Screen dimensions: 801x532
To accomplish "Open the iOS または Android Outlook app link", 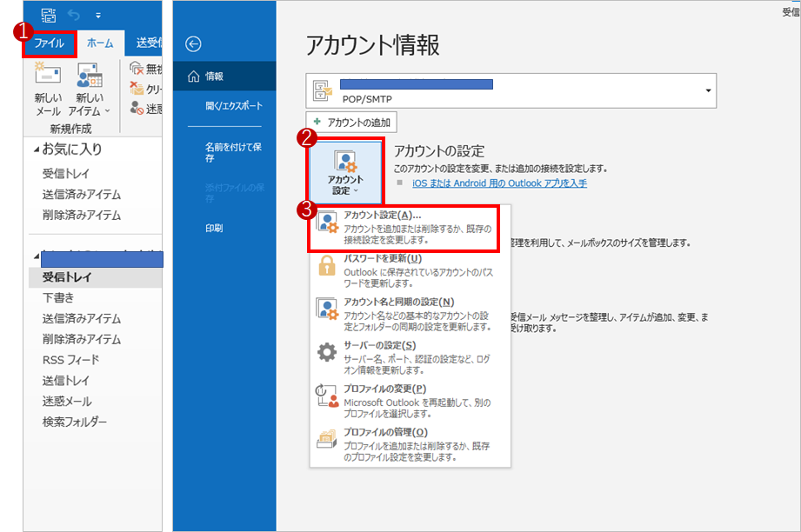I will coord(499,183).
